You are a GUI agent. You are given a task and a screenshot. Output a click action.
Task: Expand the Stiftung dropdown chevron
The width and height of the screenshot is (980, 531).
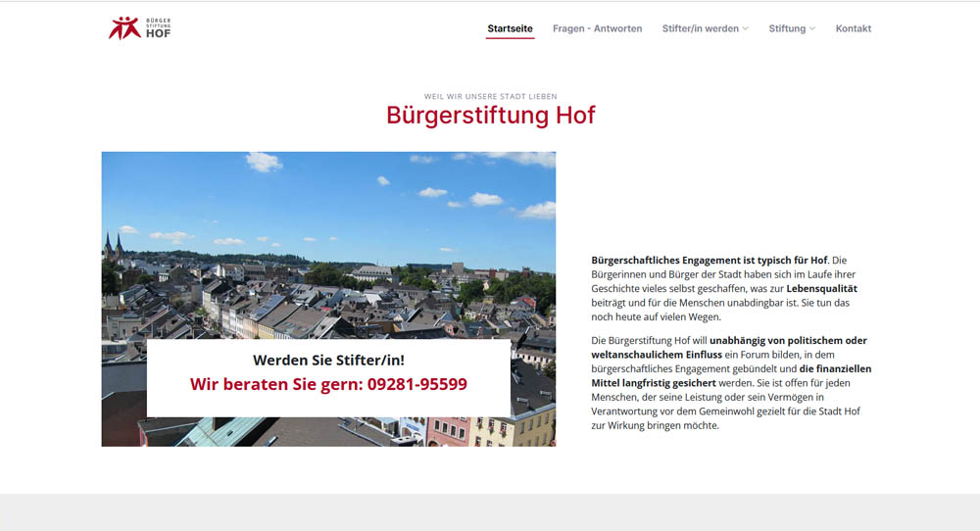pos(811,28)
